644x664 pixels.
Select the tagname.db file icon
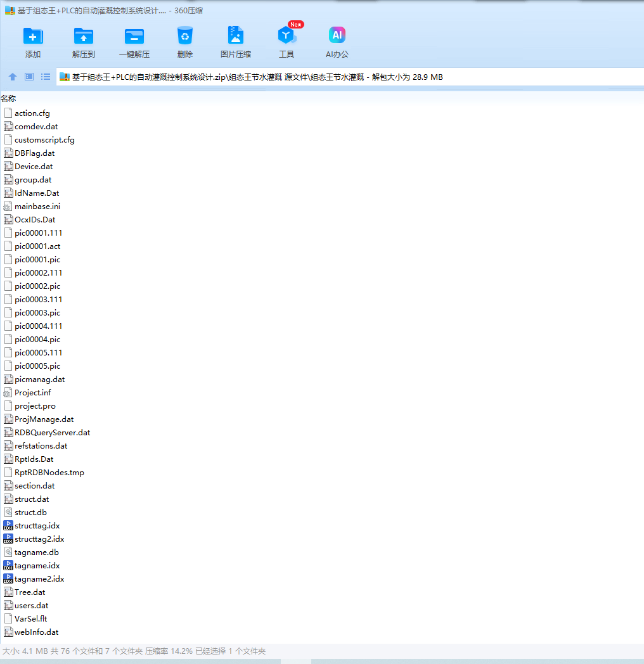coord(8,552)
